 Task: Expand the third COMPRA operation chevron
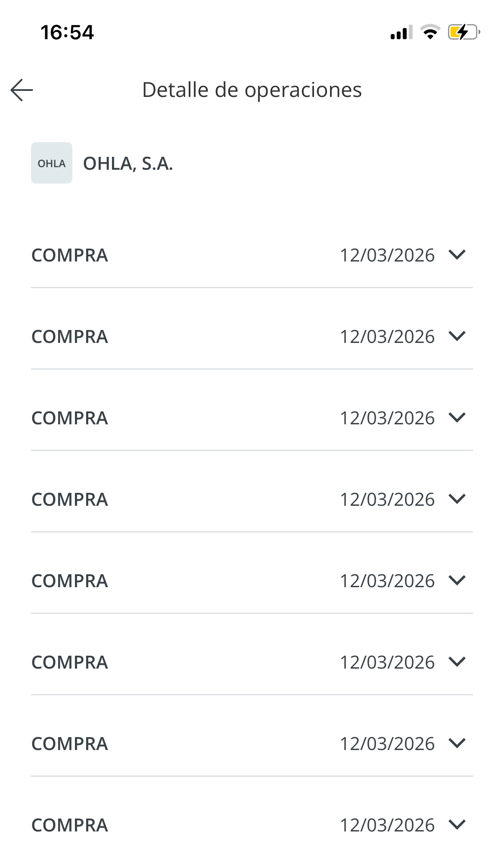(x=457, y=417)
